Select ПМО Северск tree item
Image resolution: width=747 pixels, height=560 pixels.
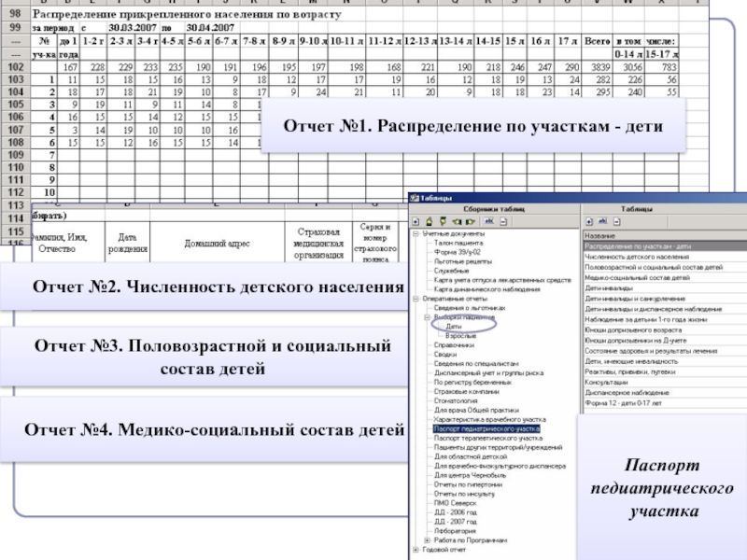[x=455, y=503]
